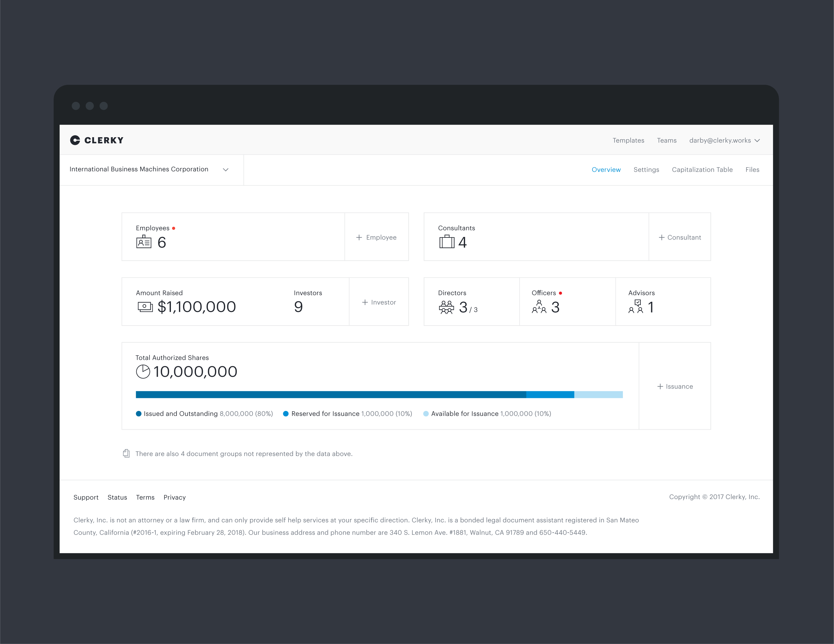Click the Reserved for Issuance bar segment
The image size is (834, 644).
tap(550, 394)
